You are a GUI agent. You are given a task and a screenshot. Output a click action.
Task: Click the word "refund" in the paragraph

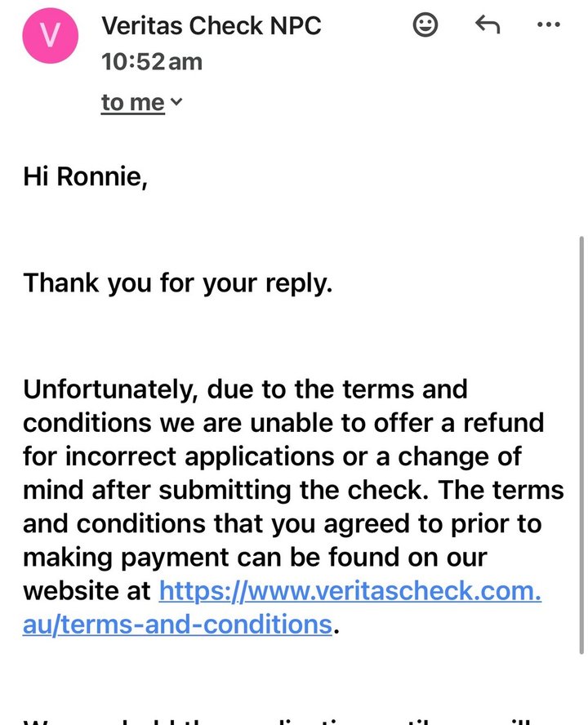[x=503, y=423]
